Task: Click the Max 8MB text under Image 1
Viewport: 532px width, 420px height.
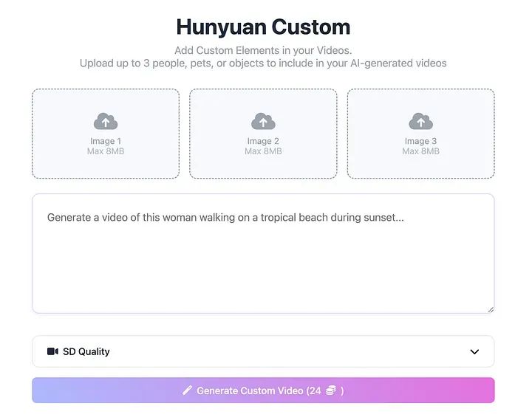Action: coord(106,151)
